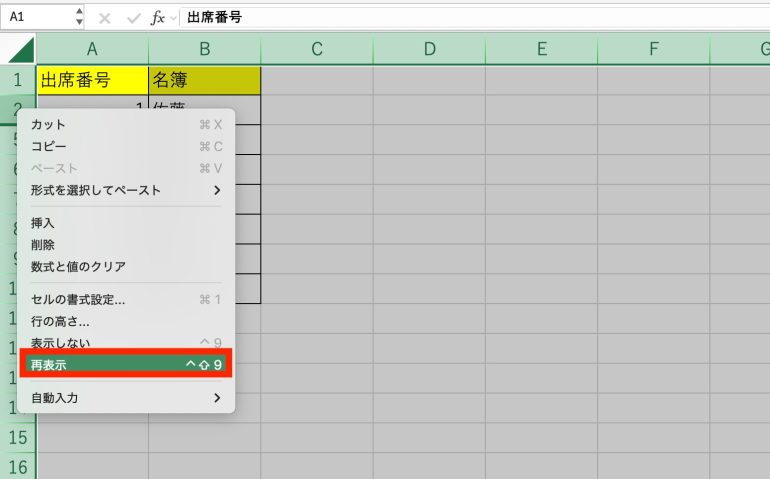Choose 数式と値のクリア menu entry
The height and width of the screenshot is (479, 770).
click(x=78, y=267)
